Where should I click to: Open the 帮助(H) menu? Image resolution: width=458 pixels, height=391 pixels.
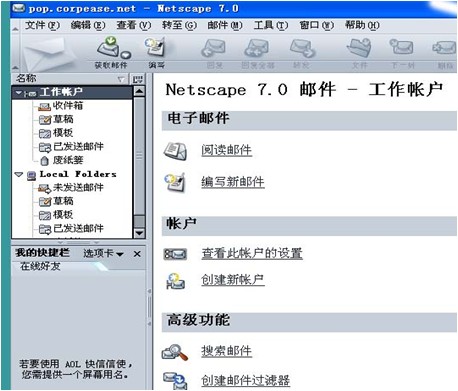tap(362, 25)
